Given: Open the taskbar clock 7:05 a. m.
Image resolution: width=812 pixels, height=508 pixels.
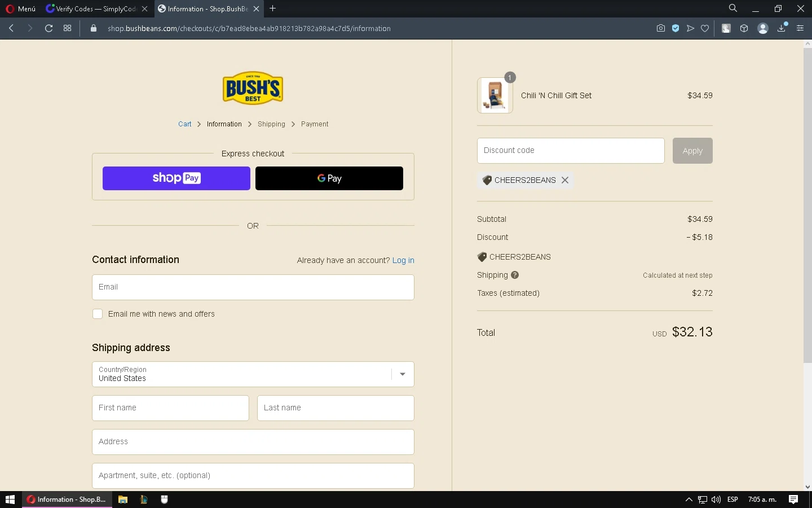Looking at the screenshot, I should (x=762, y=500).
